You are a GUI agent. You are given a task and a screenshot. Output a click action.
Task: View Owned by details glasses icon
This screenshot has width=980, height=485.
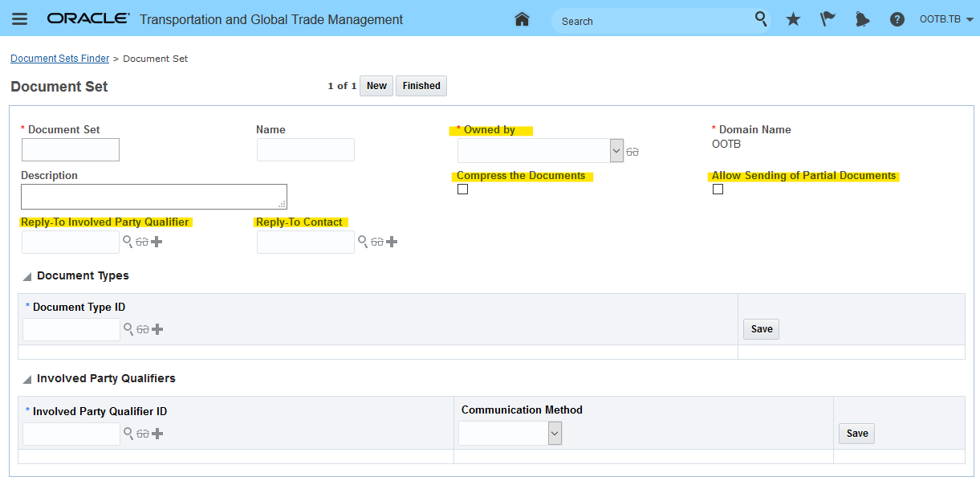[x=632, y=151]
